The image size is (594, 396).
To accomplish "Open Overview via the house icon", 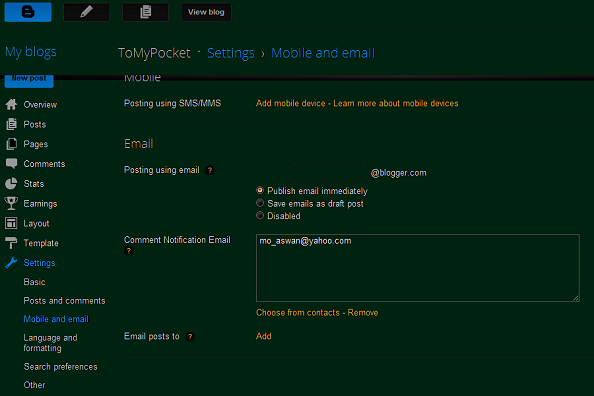I will (11, 104).
